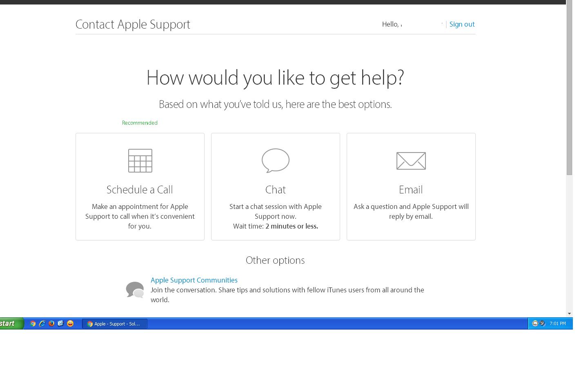Open the Apple Support Communities link

[x=194, y=280]
